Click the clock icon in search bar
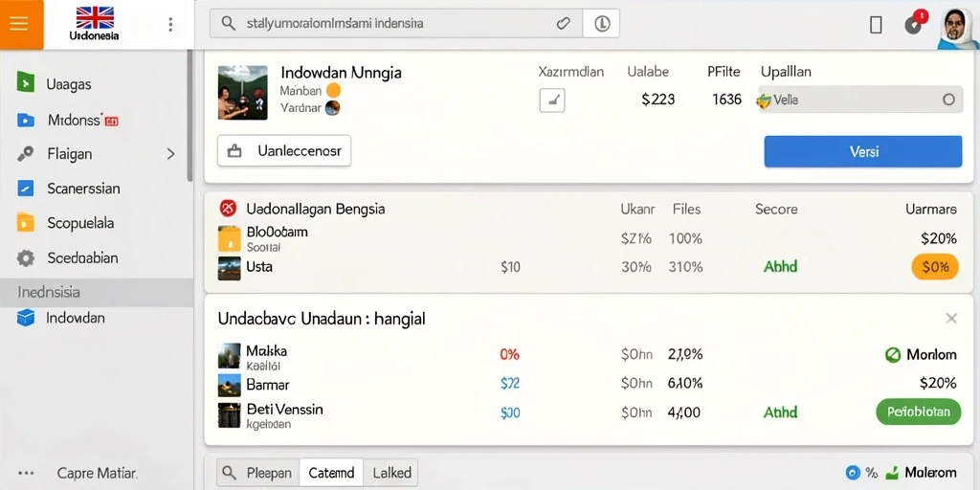 coord(601,24)
